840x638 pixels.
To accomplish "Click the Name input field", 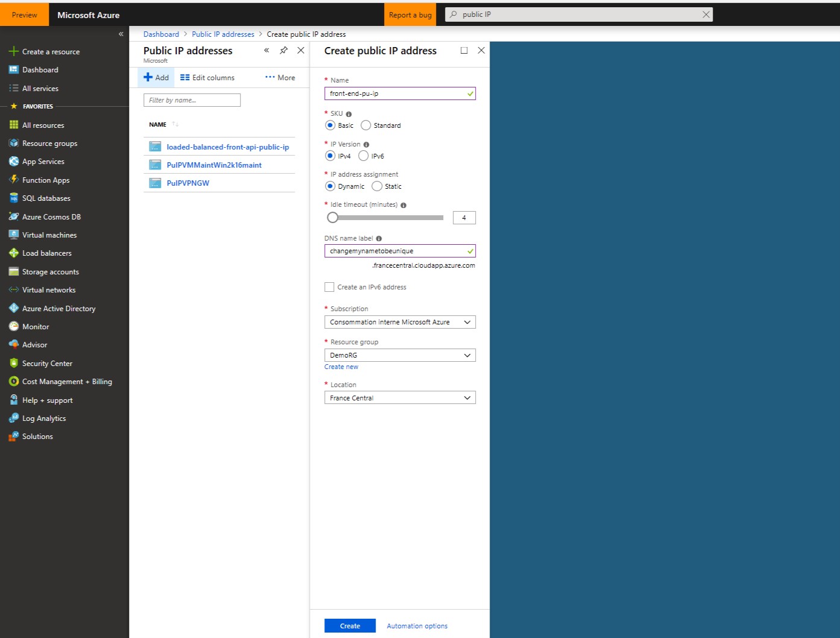I will point(400,93).
